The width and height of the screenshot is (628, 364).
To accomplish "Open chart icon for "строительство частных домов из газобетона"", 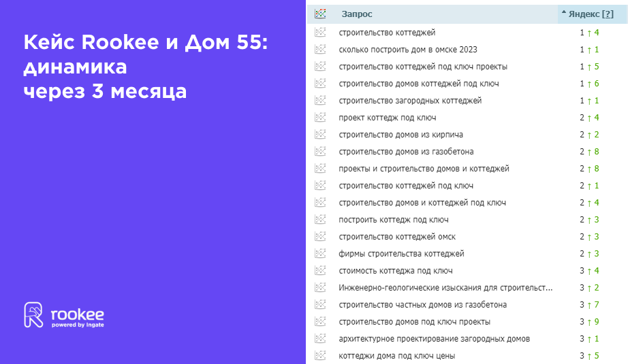I will click(x=320, y=304).
